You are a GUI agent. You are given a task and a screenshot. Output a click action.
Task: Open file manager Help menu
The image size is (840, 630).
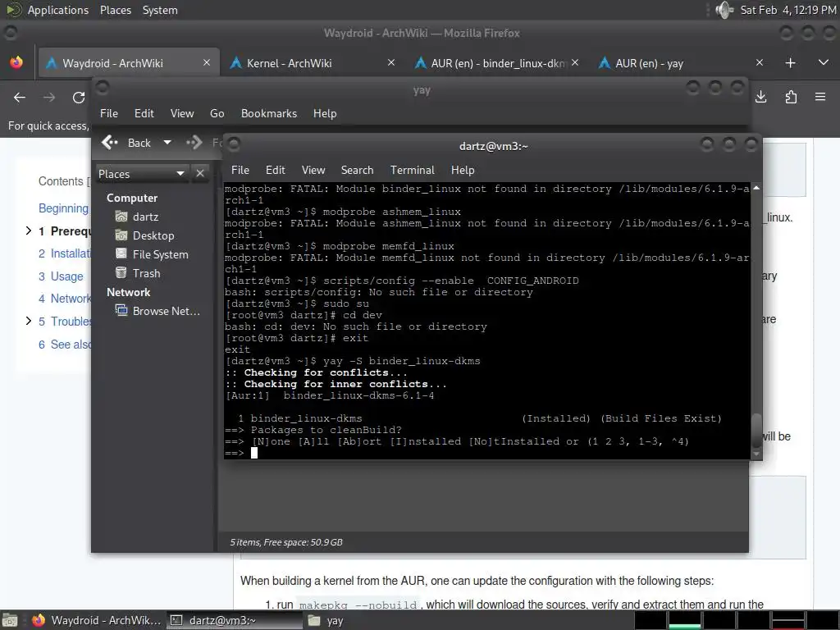(325, 113)
